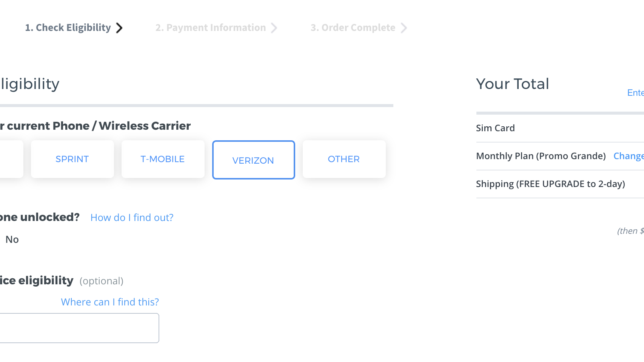Choose No for phone unlocked

click(x=12, y=239)
